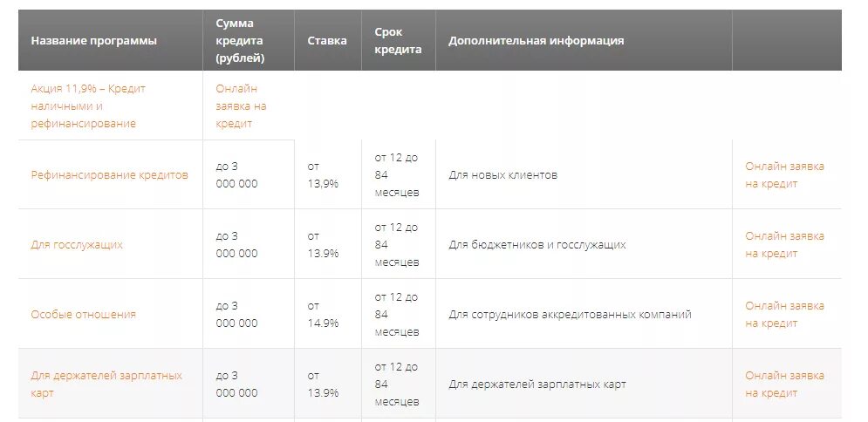Open the "Рефинансирование кредитов" program link

click(110, 174)
